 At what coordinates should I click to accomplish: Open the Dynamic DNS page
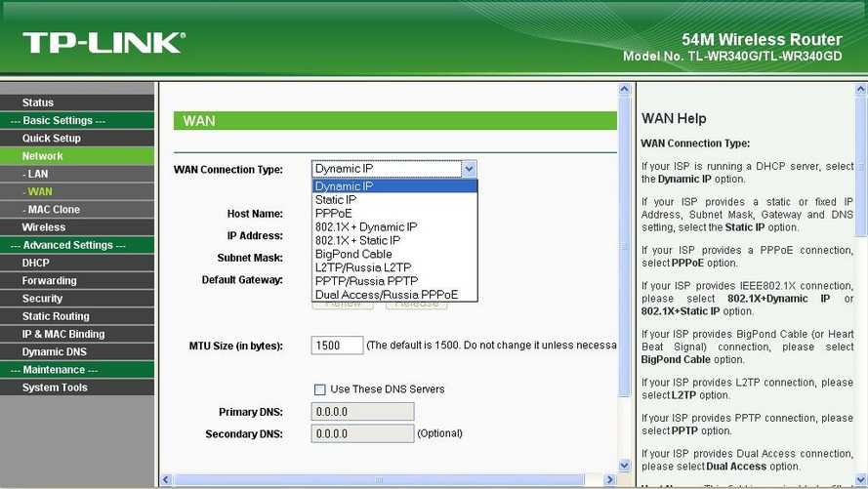55,351
